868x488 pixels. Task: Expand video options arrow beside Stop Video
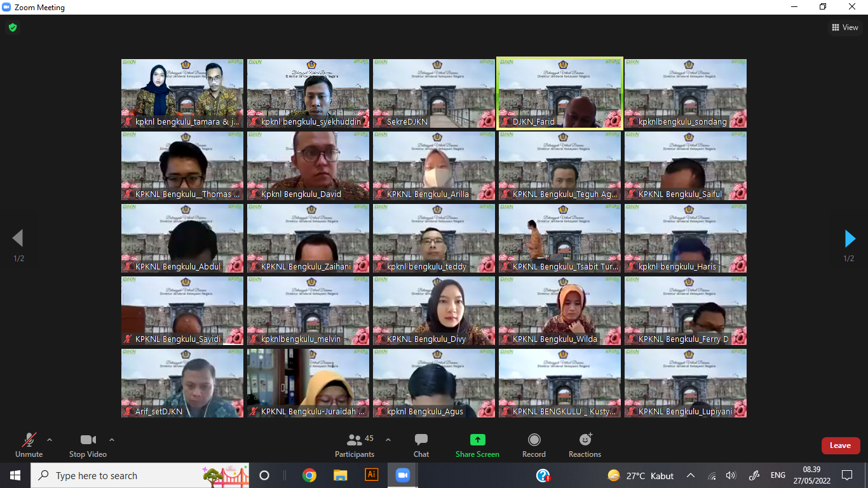coord(112,440)
